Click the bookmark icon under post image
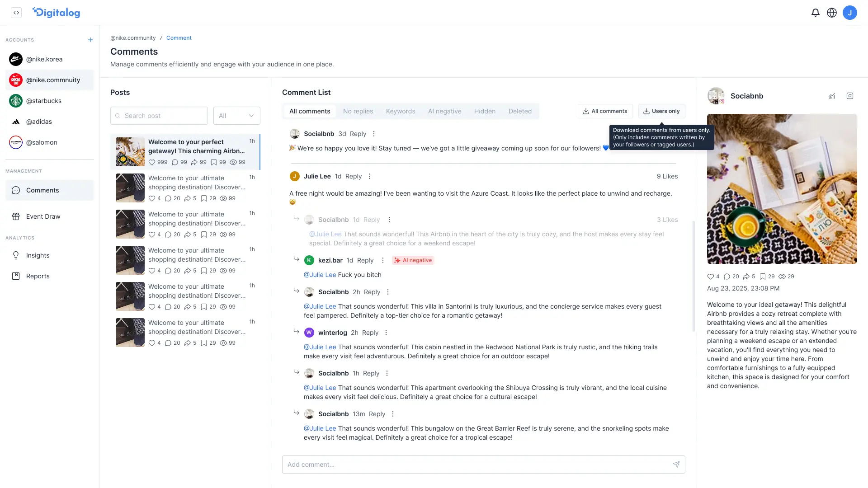Screen dimensions: 868x488 point(763,277)
